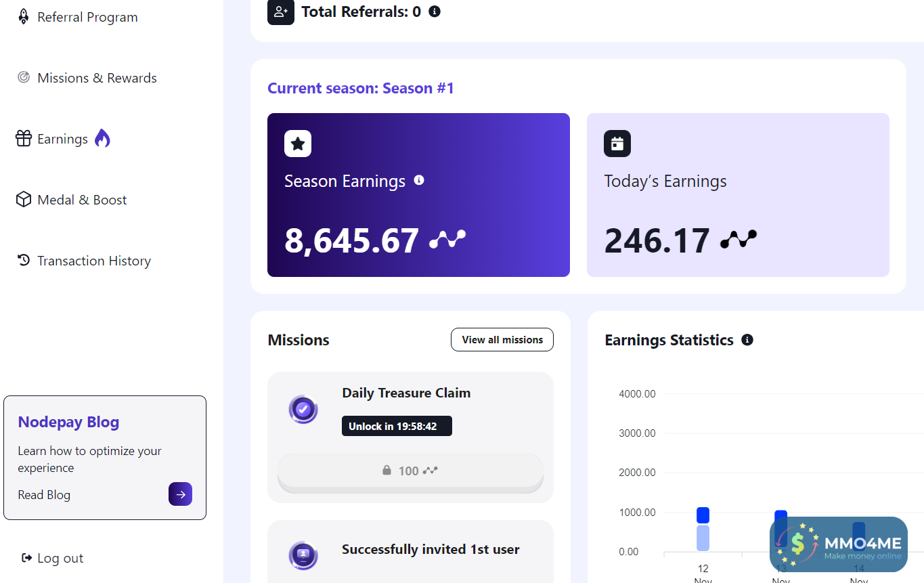Image resolution: width=924 pixels, height=583 pixels.
Task: Click the Daily Treasure Claim checkmark badge
Action: coord(303,409)
